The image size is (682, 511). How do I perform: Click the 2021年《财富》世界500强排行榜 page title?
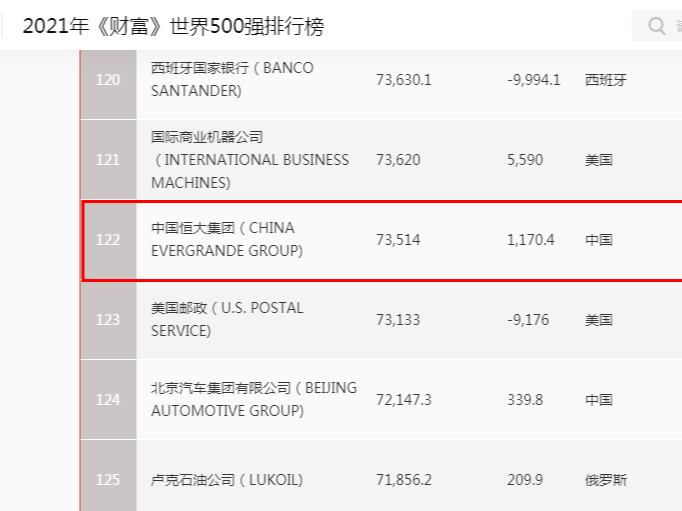[173, 27]
